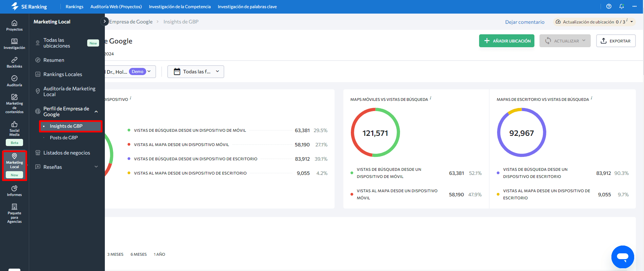Screen dimensions: 644x271
Task: Select the 6 meses range
Action: tap(139, 254)
